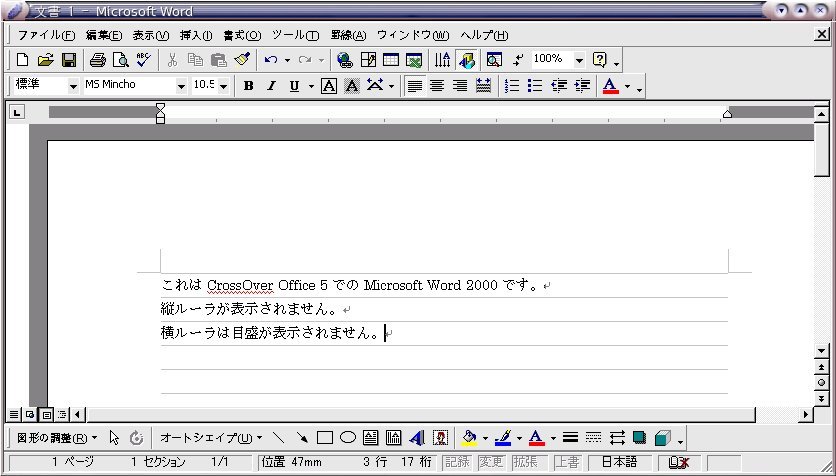Insert a table
The width and height of the screenshot is (836, 476).
pos(391,60)
